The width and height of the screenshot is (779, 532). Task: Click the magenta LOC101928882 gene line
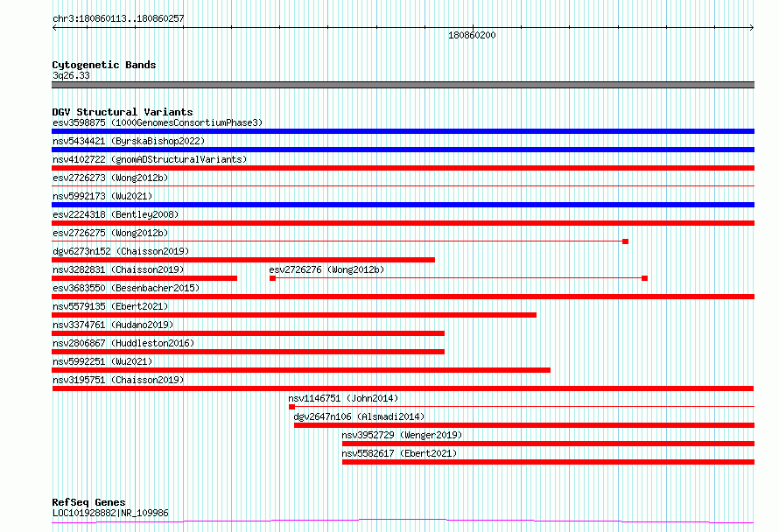point(403,521)
